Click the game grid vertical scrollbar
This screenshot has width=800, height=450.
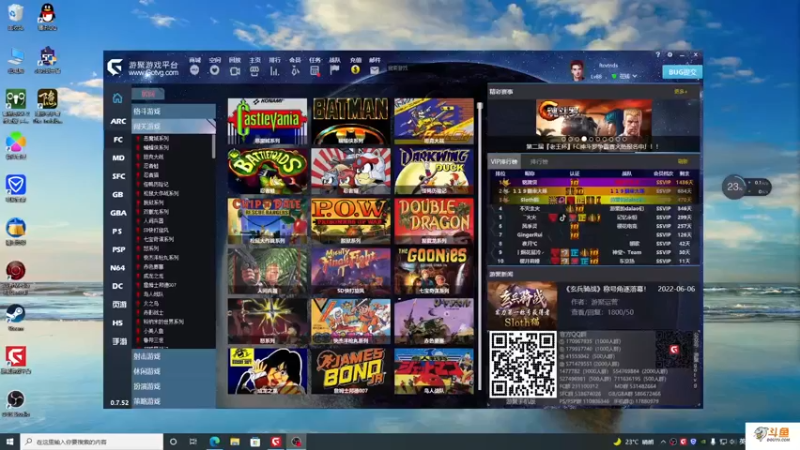click(x=480, y=245)
